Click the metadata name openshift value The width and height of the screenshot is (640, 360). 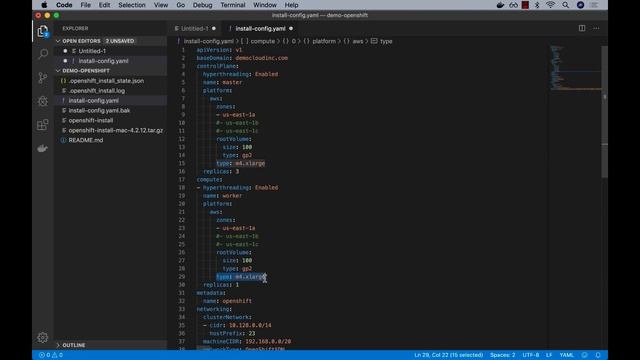(237, 301)
